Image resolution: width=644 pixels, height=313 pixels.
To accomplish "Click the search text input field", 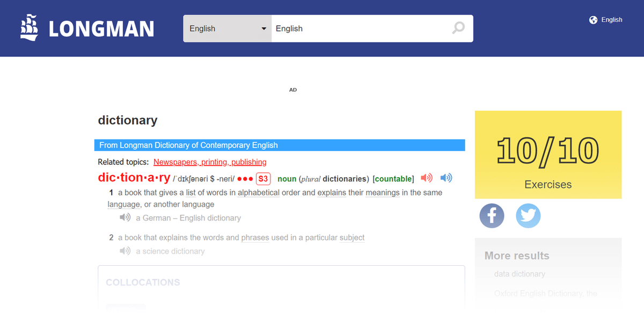I will click(x=361, y=28).
